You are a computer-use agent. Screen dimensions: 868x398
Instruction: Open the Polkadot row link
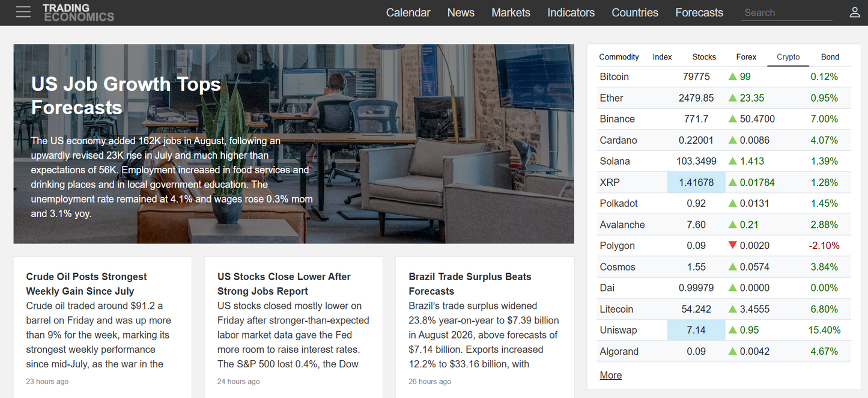click(x=619, y=203)
